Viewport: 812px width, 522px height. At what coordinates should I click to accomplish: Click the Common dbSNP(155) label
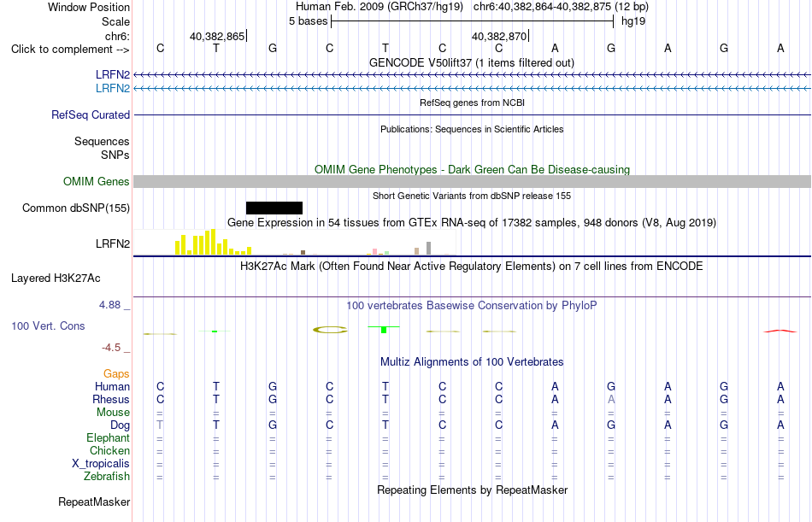click(x=76, y=208)
